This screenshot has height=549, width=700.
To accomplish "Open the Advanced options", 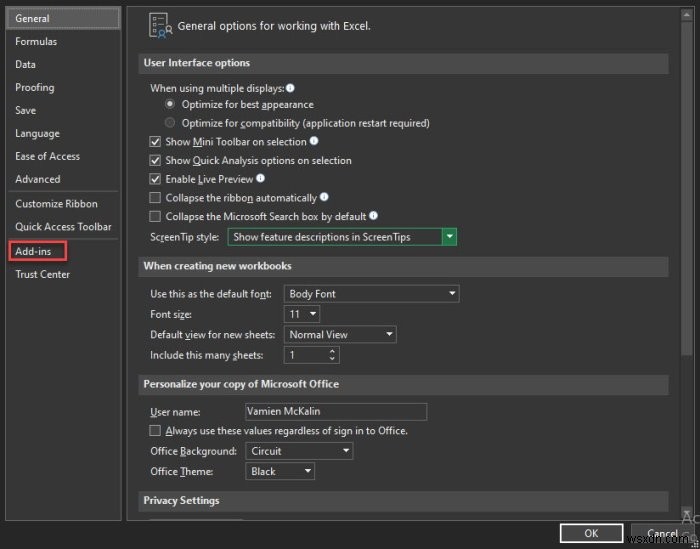I will coord(63,179).
